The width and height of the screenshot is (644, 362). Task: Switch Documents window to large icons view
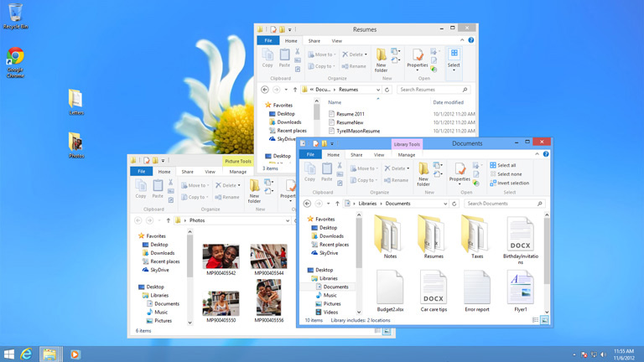[x=544, y=320]
